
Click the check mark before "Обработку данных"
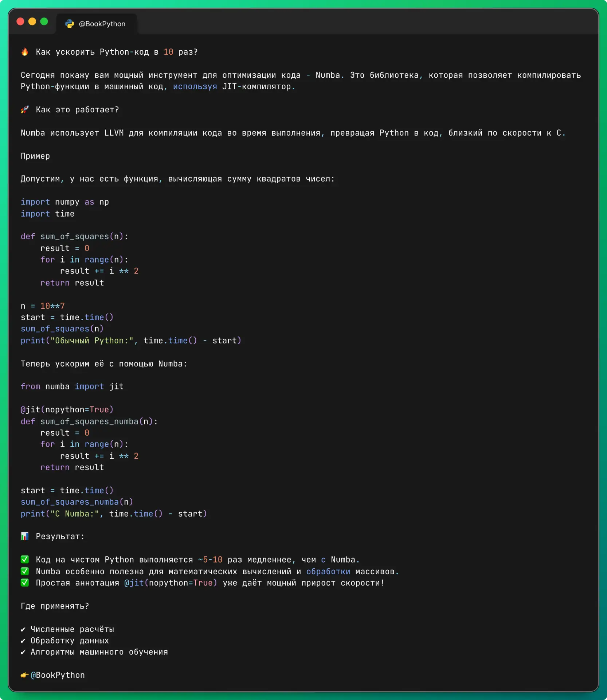tap(23, 641)
